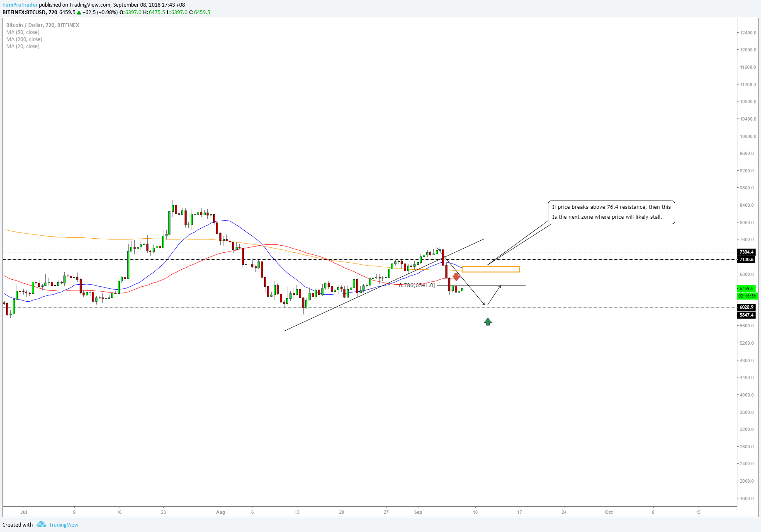Click the 'Created with' footer text
The height and width of the screenshot is (532, 761).
(x=17, y=525)
